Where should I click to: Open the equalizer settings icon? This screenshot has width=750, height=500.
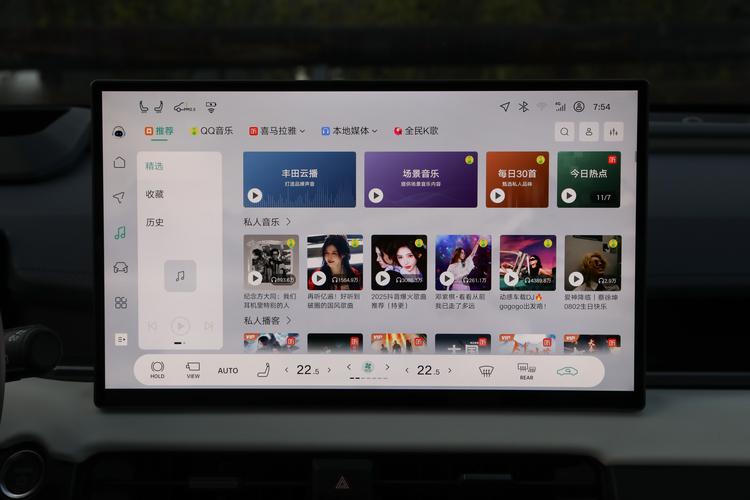[613, 131]
